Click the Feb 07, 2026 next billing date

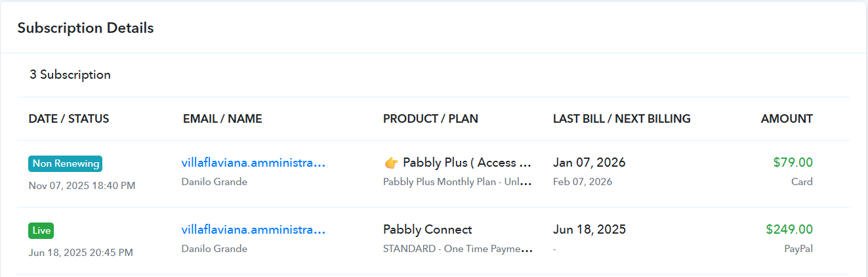click(x=582, y=182)
